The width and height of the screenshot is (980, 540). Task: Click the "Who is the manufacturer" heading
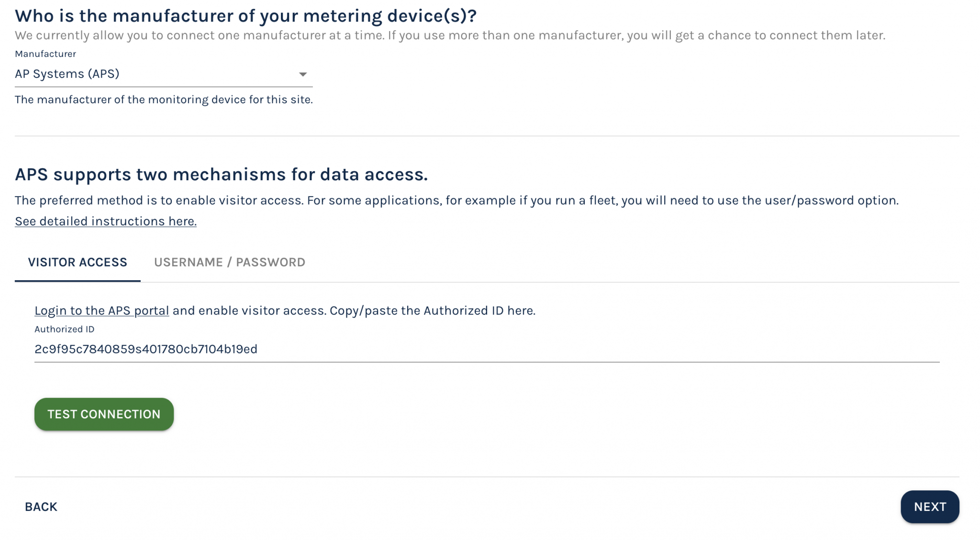point(245,16)
